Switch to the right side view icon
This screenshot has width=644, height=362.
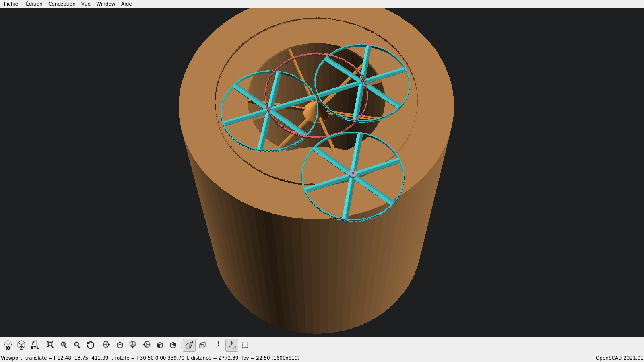[x=106, y=345]
